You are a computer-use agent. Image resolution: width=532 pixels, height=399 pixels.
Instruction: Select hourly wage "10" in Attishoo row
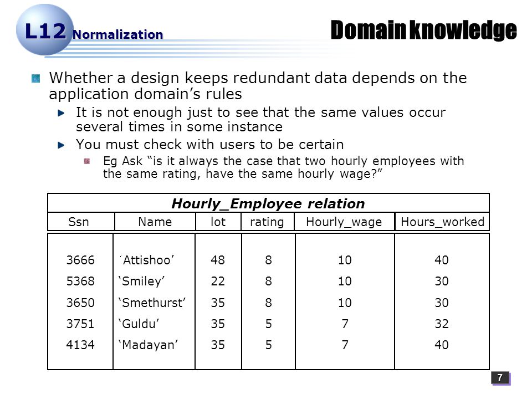point(345,260)
